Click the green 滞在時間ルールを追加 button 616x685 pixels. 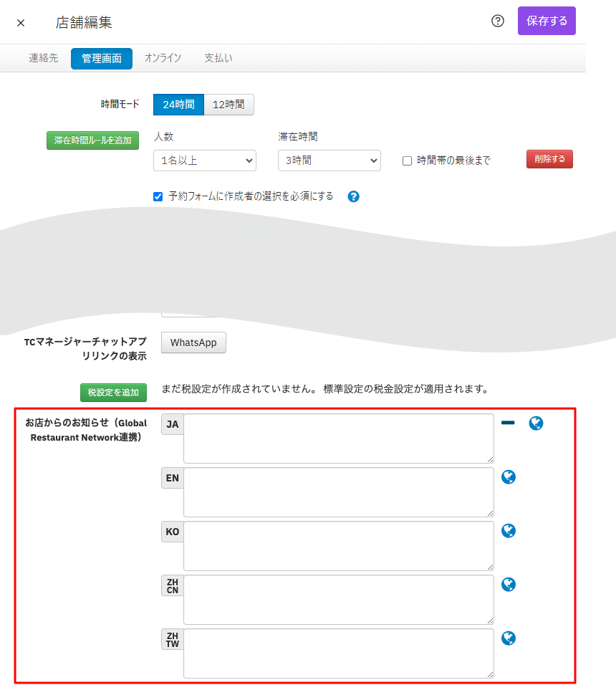point(92,140)
